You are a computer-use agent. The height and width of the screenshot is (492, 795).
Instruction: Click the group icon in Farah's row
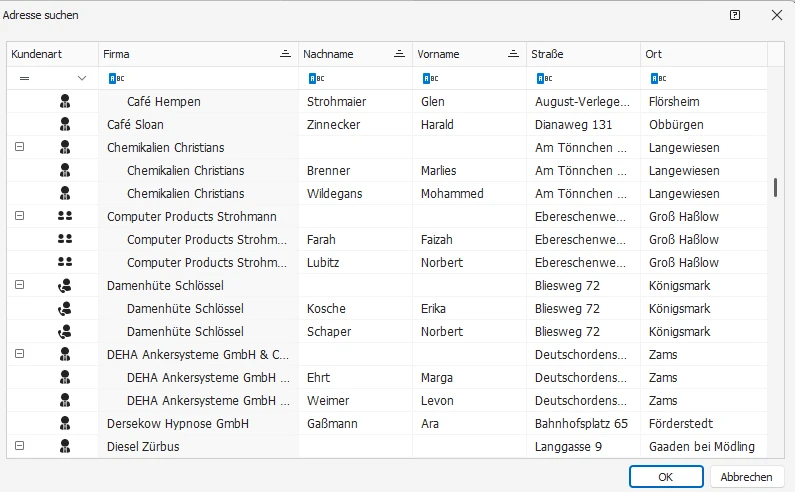(65, 239)
